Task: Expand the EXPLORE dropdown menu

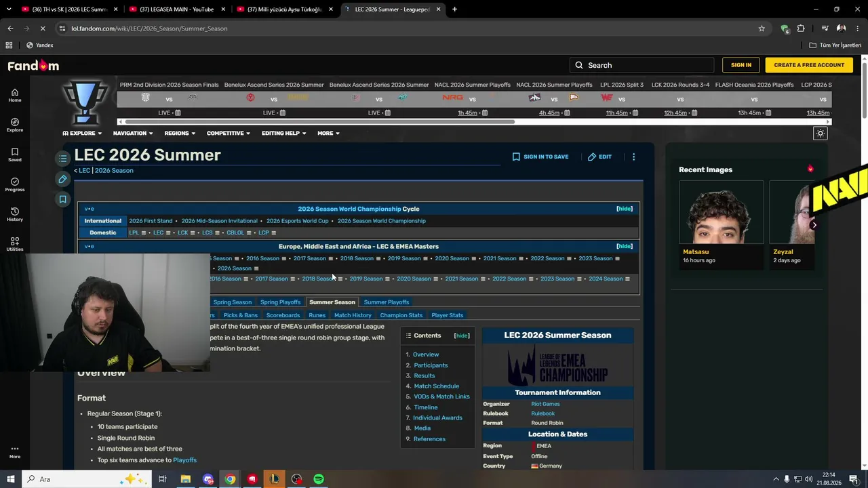Action: (x=82, y=134)
